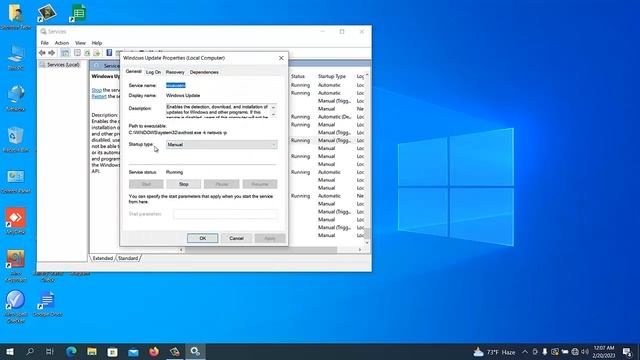Open the File menu in Services

44,43
